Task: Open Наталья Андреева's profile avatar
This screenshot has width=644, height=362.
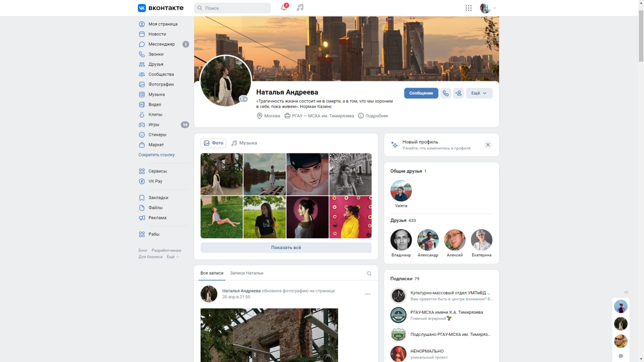Action: 225,81
